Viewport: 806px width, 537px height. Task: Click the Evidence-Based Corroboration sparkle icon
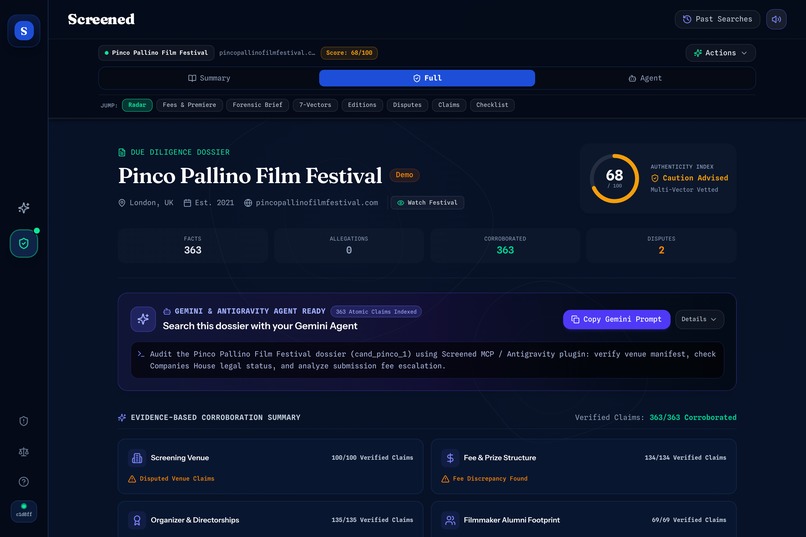click(122, 418)
